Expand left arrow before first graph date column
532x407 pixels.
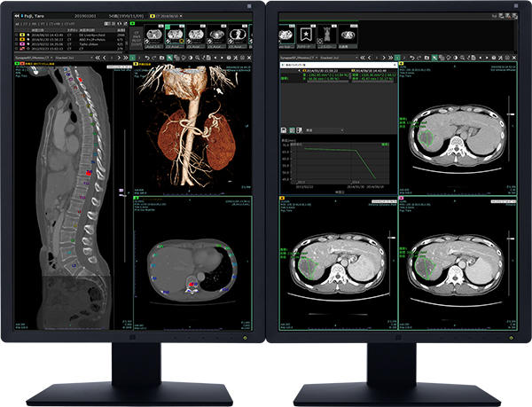point(299,71)
